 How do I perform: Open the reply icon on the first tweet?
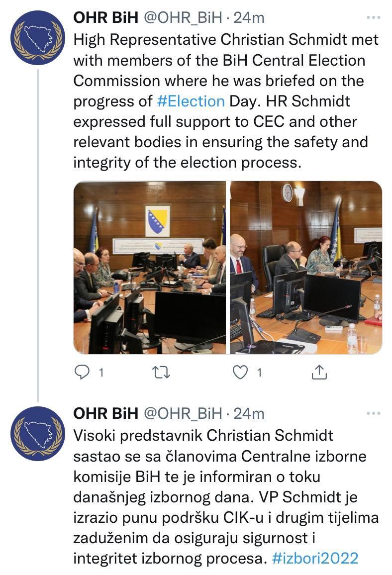coord(82,372)
